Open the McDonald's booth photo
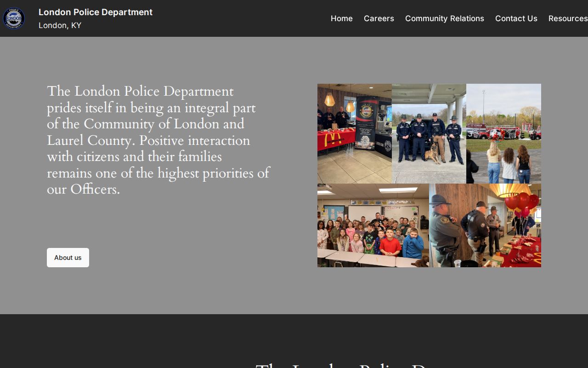 [355, 133]
